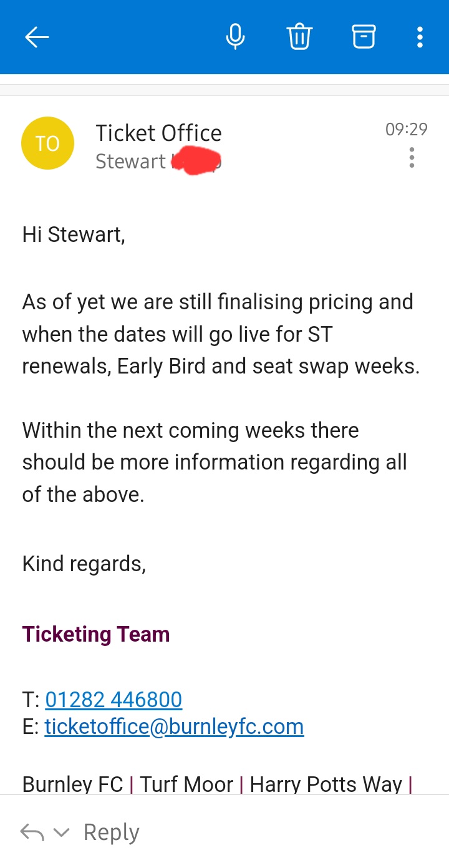Call the 01282 446800 phone link
Image resolution: width=449 pixels, height=868 pixels.
pos(113,700)
